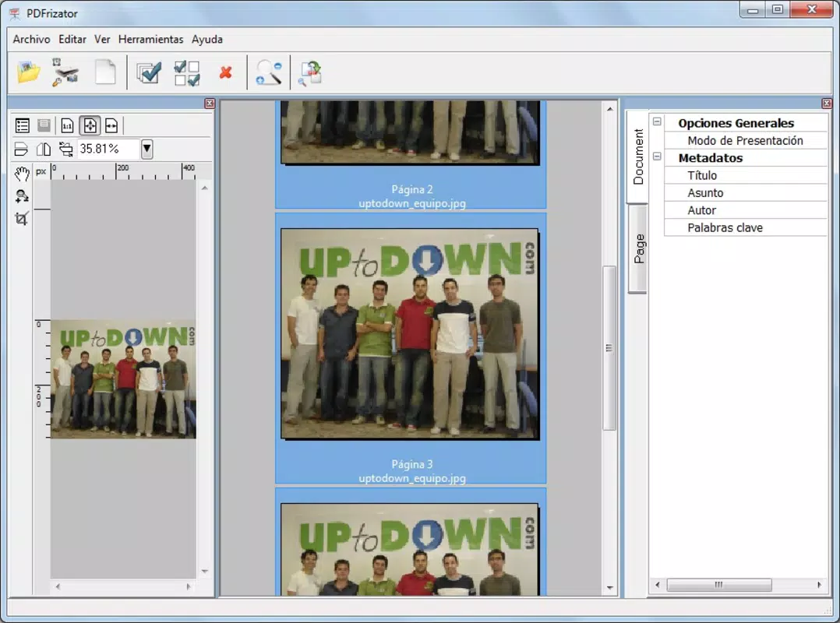Open the Editar menu
This screenshot has width=840, height=623.
(72, 39)
